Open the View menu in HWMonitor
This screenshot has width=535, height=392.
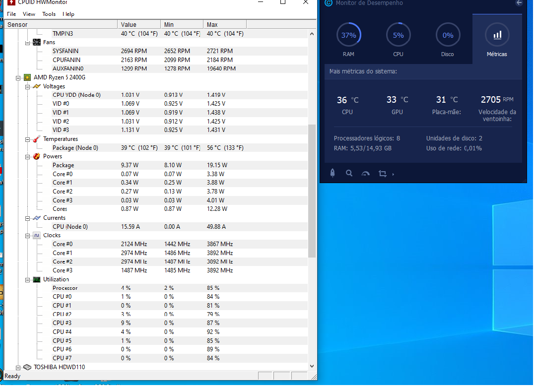tap(29, 14)
